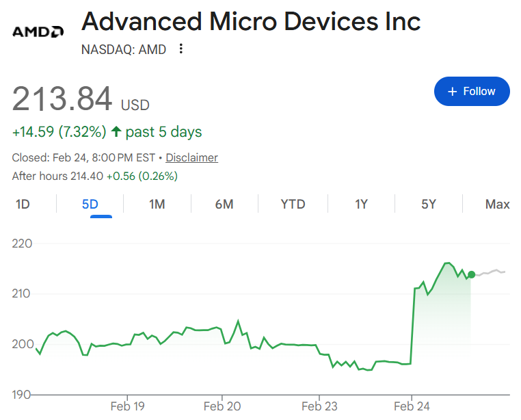Click the Feb 20 date marker on axis
Viewport: 521px width, 420px height.
pyautogui.click(x=222, y=406)
